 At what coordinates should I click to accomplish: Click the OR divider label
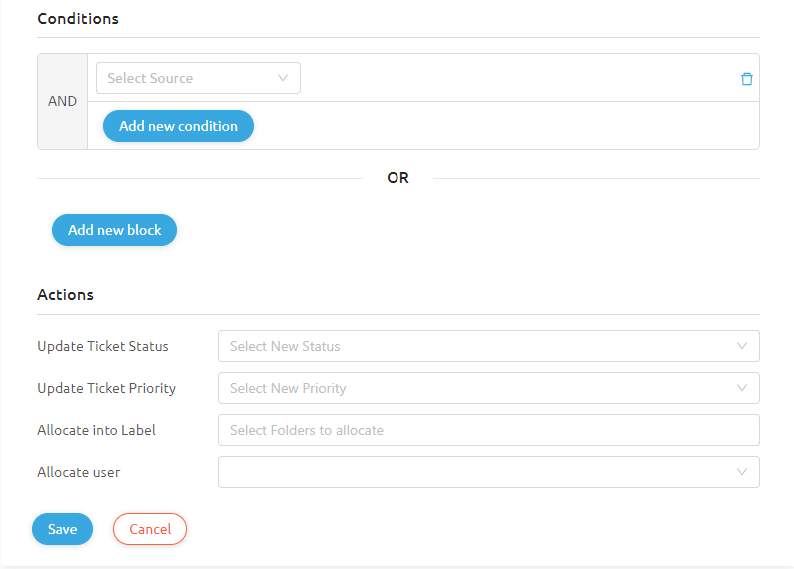[x=398, y=178]
